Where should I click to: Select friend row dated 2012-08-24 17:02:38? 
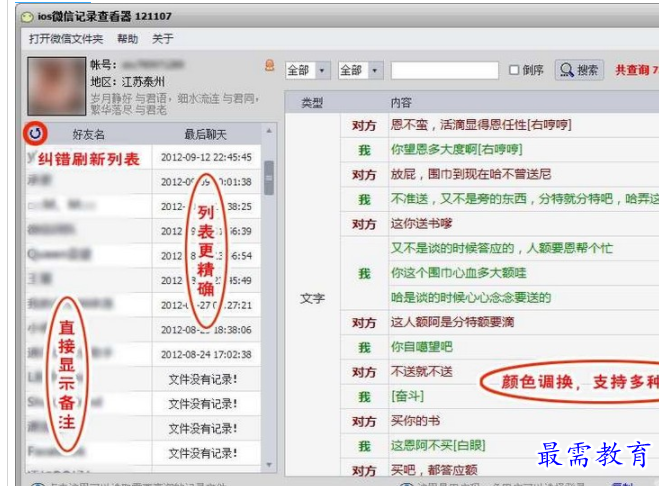143,355
